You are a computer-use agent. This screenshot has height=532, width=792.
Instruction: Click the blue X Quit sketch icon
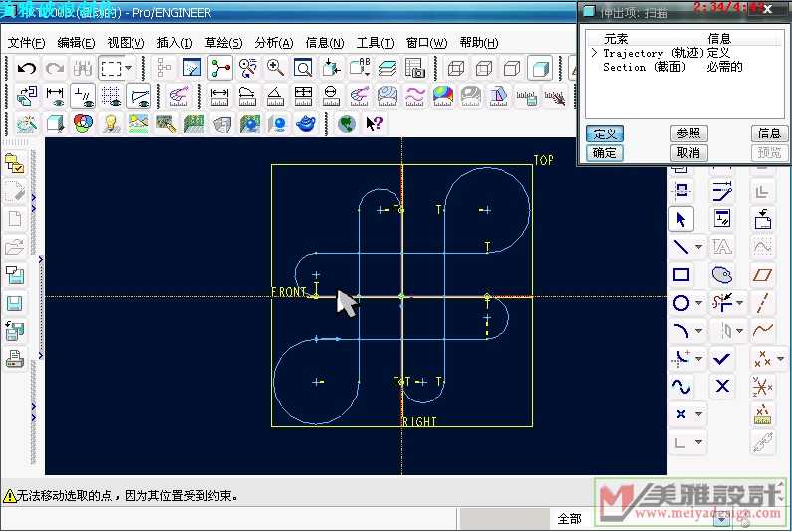722,387
